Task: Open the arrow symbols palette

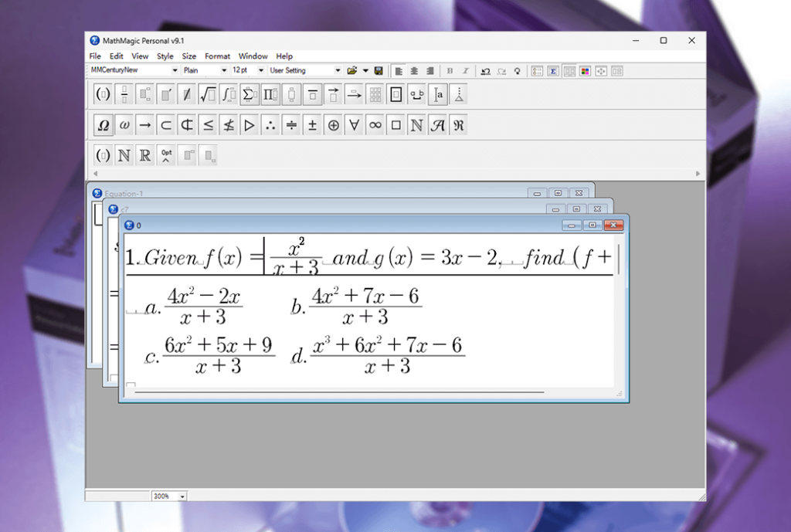Action: click(x=144, y=125)
